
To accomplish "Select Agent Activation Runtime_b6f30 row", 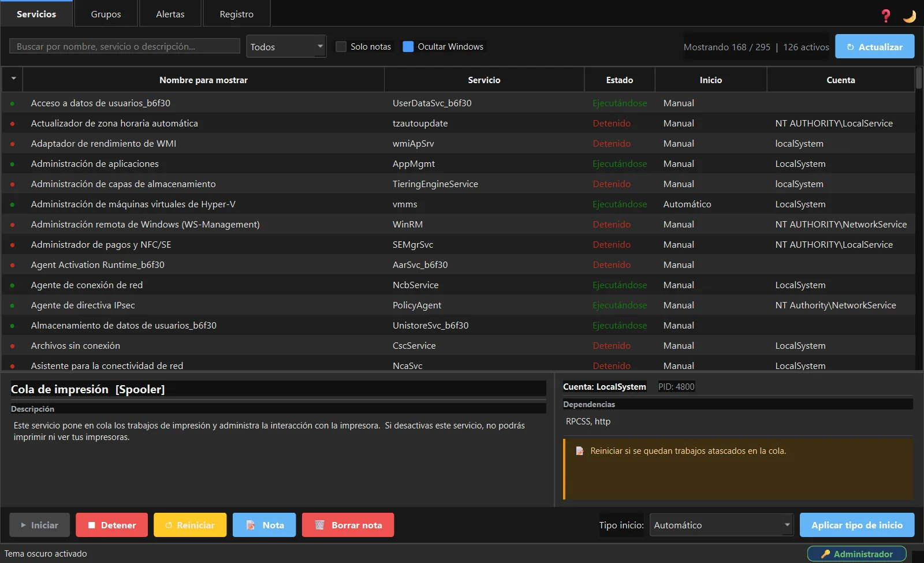I will pyautogui.click(x=459, y=265).
